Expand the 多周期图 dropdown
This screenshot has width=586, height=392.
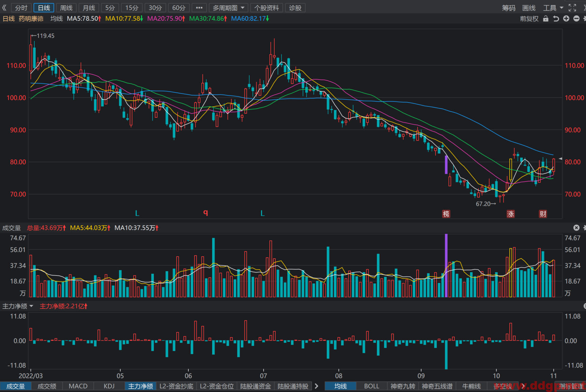(x=228, y=8)
